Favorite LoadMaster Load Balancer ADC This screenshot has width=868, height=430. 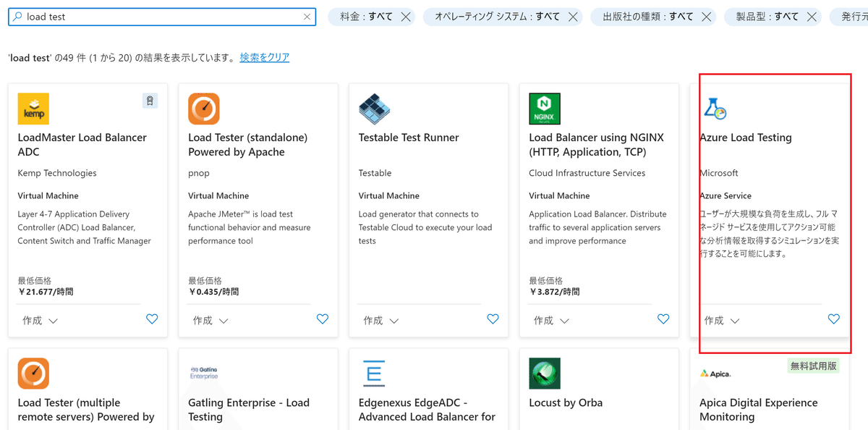[152, 319]
